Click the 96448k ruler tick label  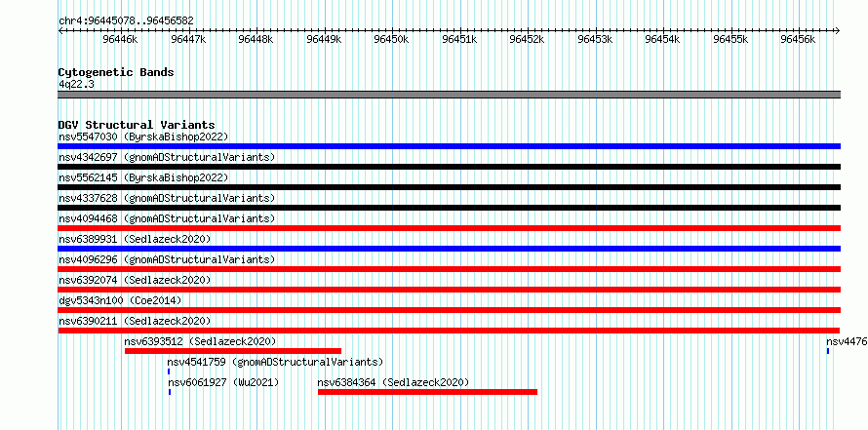click(x=256, y=40)
